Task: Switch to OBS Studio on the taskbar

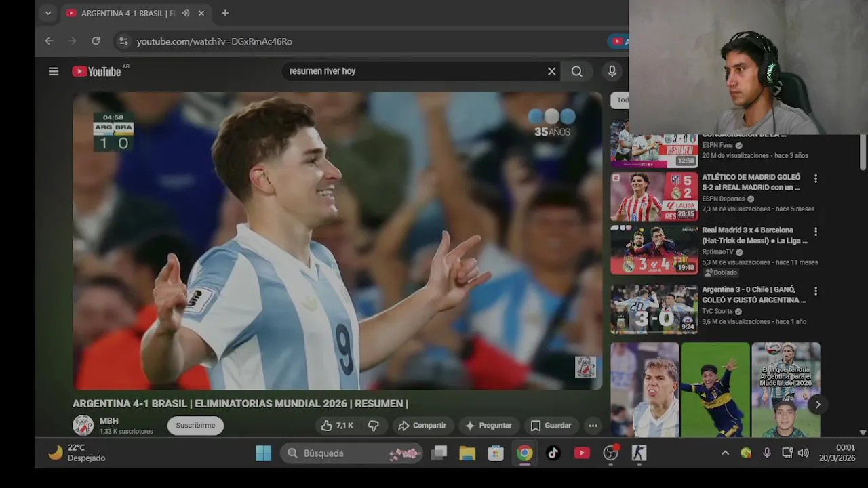Action: (x=611, y=453)
